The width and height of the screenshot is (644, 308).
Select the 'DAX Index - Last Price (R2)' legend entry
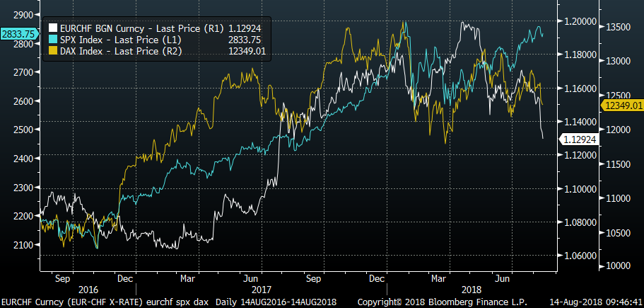(121, 51)
